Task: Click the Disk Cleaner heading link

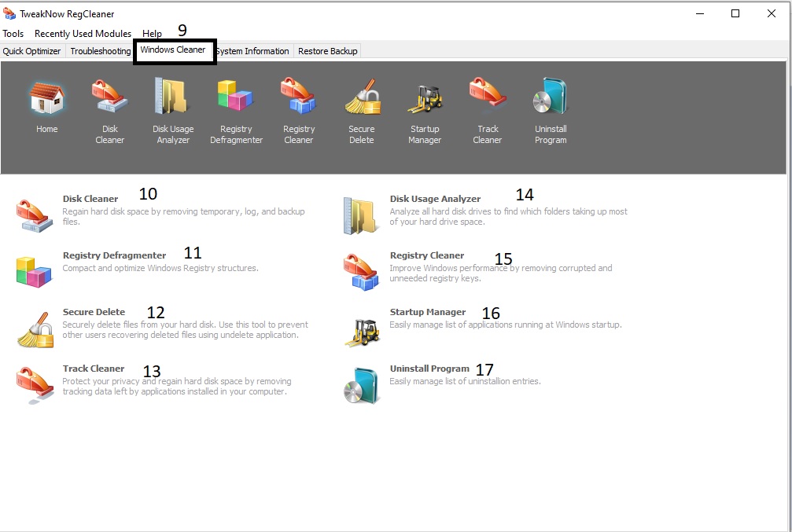Action: pos(90,199)
